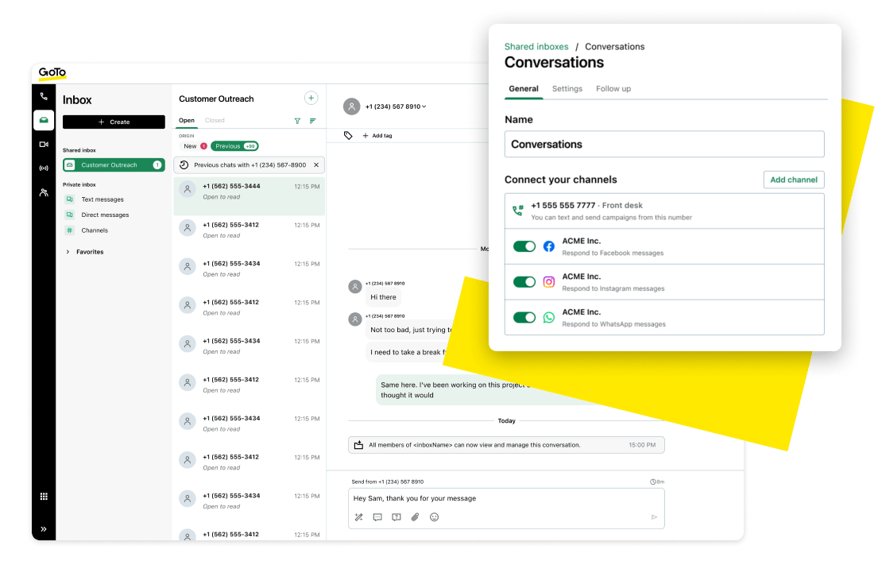Open the apps grid icon at sidebar bottom
The width and height of the screenshot is (882, 588).
tap(44, 495)
